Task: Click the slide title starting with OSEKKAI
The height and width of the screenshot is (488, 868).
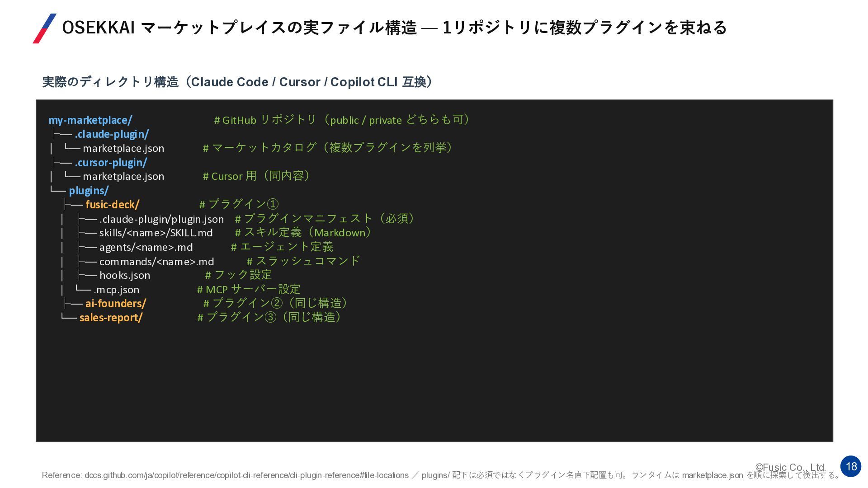Action: click(393, 28)
